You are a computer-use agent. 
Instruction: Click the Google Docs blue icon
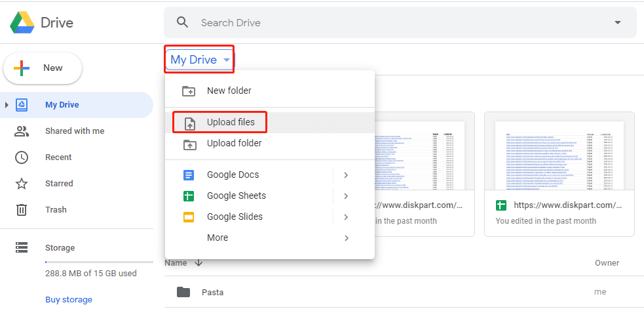tap(189, 175)
